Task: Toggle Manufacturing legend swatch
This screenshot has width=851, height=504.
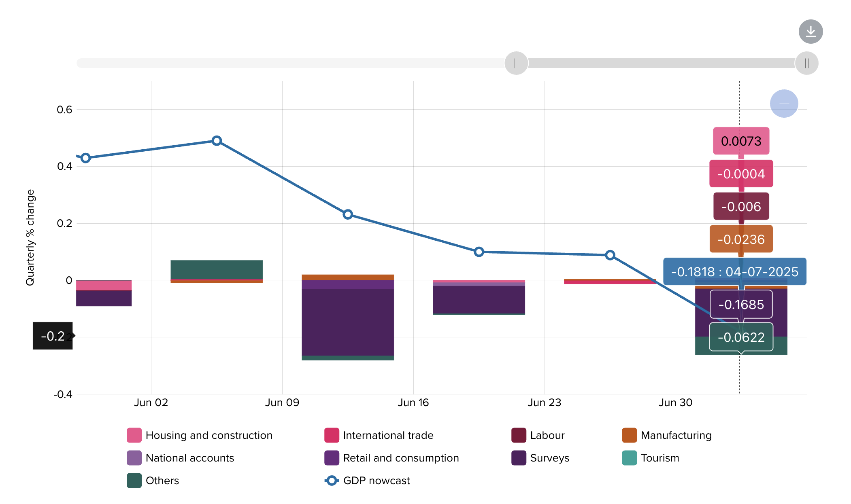Action: tap(629, 435)
